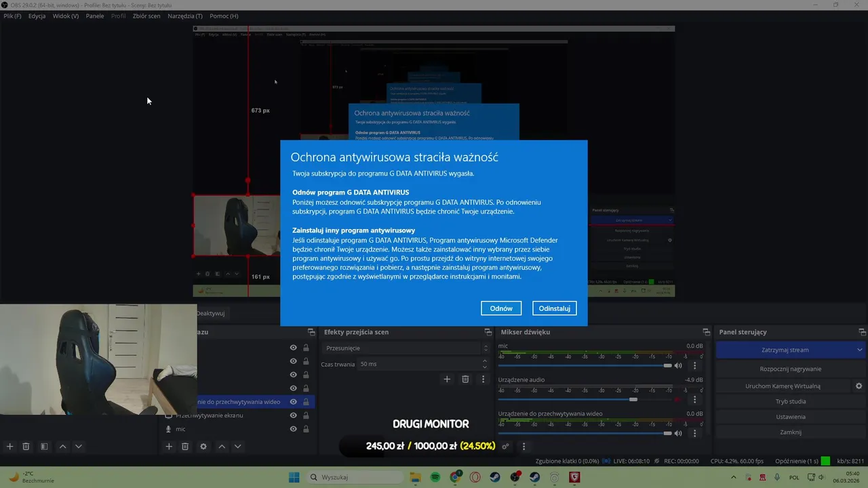The width and height of the screenshot is (868, 488).
Task: Open File Explorer from the taskbar
Action: tap(415, 477)
